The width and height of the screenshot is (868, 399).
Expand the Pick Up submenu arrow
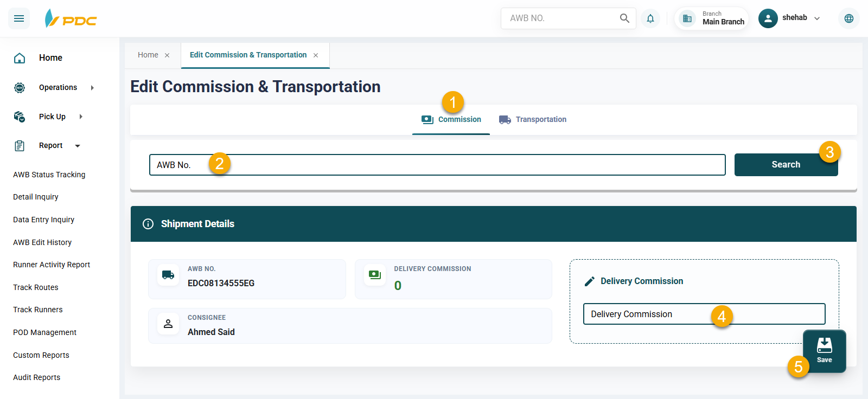pyautogui.click(x=81, y=117)
